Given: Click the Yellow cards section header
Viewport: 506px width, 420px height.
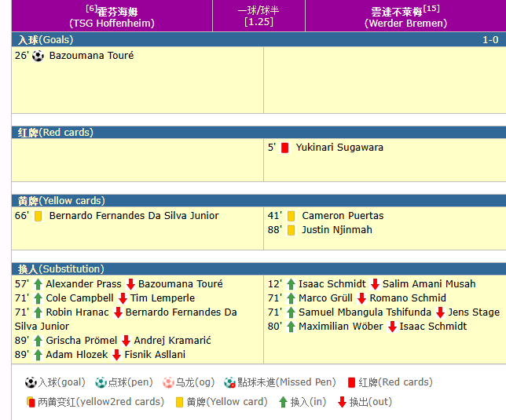Looking at the screenshot, I should click(258, 201).
